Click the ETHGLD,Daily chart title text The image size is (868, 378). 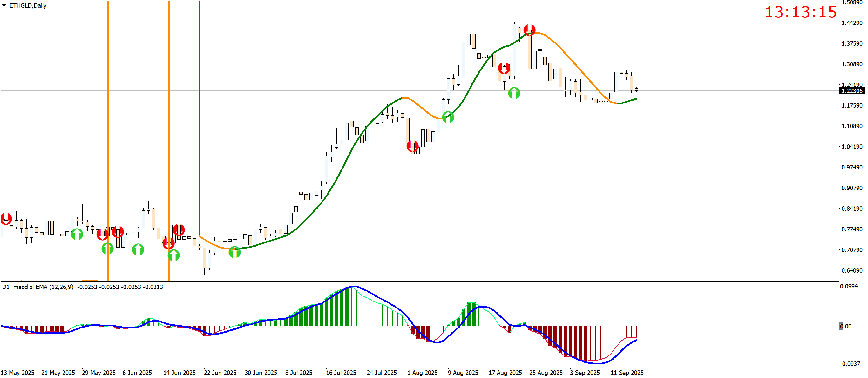click(28, 5)
